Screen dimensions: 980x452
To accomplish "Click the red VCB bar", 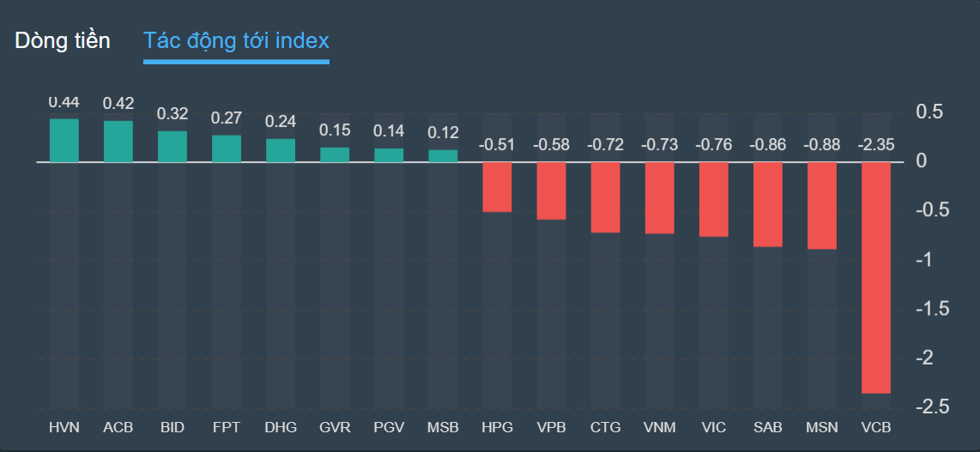I will (x=876, y=277).
